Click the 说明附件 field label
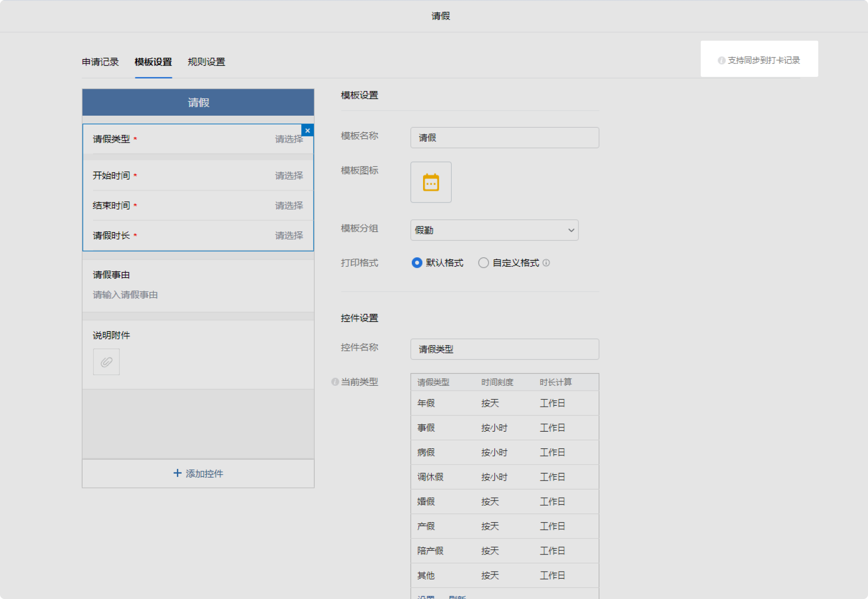This screenshot has height=599, width=868. (112, 336)
